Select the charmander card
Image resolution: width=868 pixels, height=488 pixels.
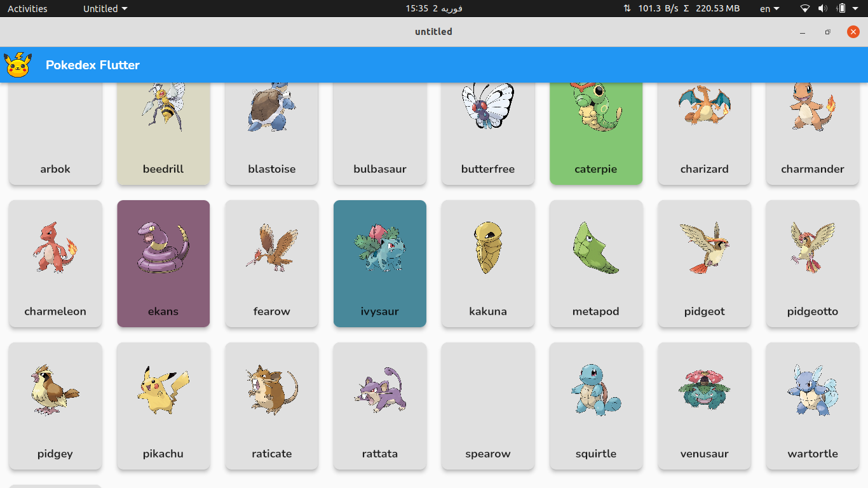tap(813, 133)
